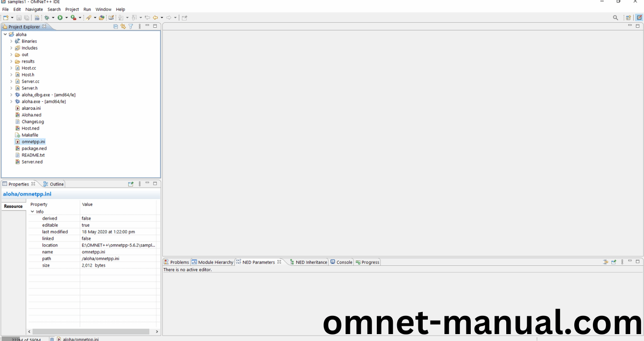This screenshot has height=341, width=644.
Task: Click the Debug bug icon
Action: [47, 18]
